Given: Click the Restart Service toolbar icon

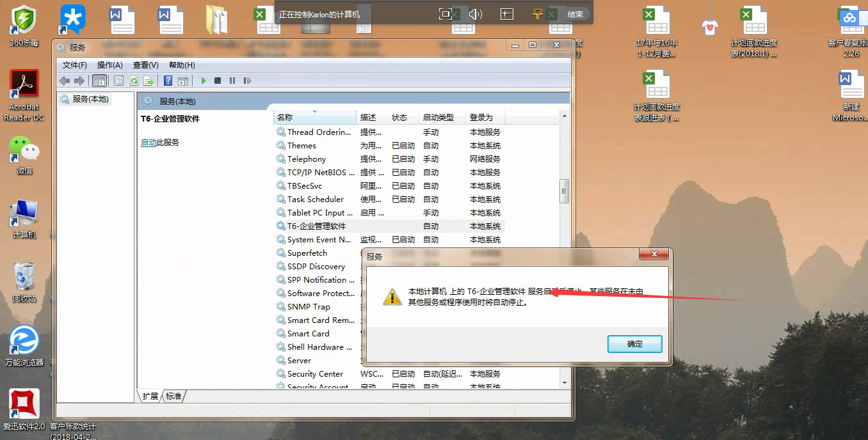Looking at the screenshot, I should [247, 81].
